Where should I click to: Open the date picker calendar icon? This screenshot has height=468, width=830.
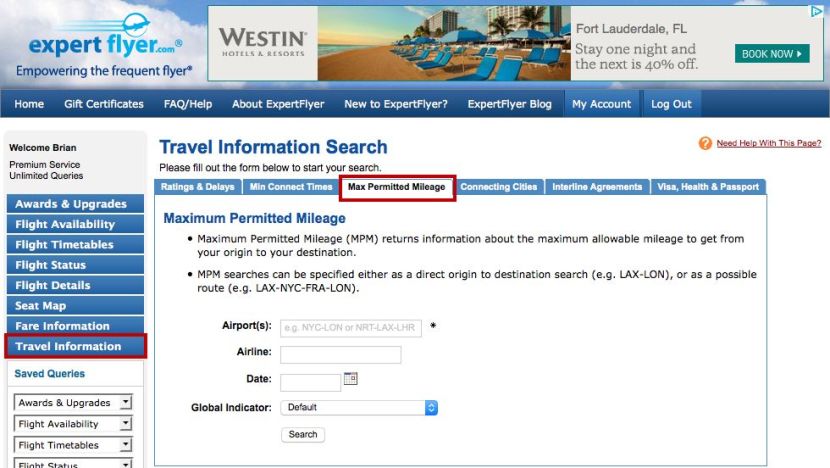[x=350, y=379]
